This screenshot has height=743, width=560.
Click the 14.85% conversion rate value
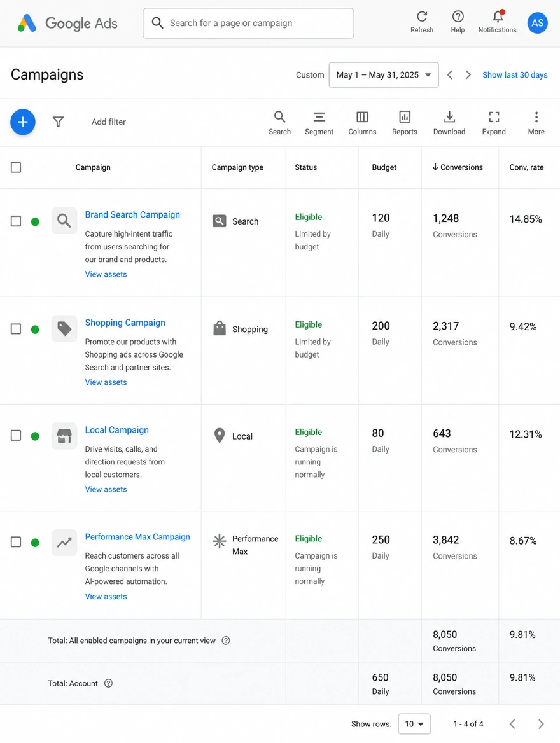tap(526, 219)
